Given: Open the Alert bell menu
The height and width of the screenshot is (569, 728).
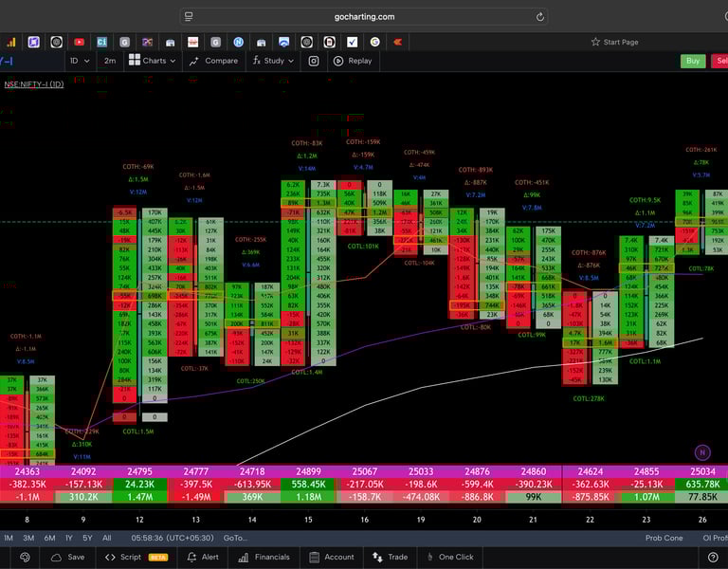Looking at the screenshot, I should [203, 557].
